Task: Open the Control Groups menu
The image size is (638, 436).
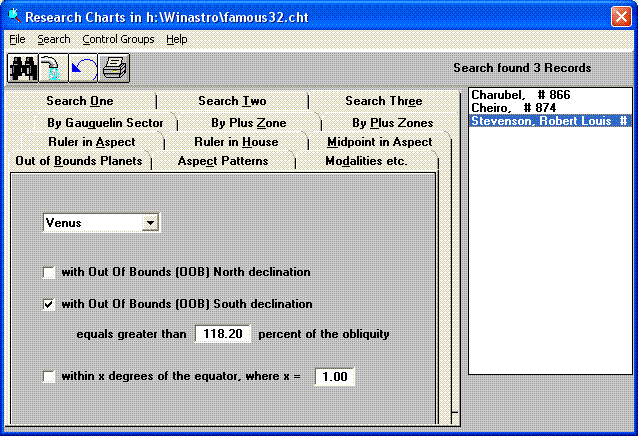Action: point(118,39)
